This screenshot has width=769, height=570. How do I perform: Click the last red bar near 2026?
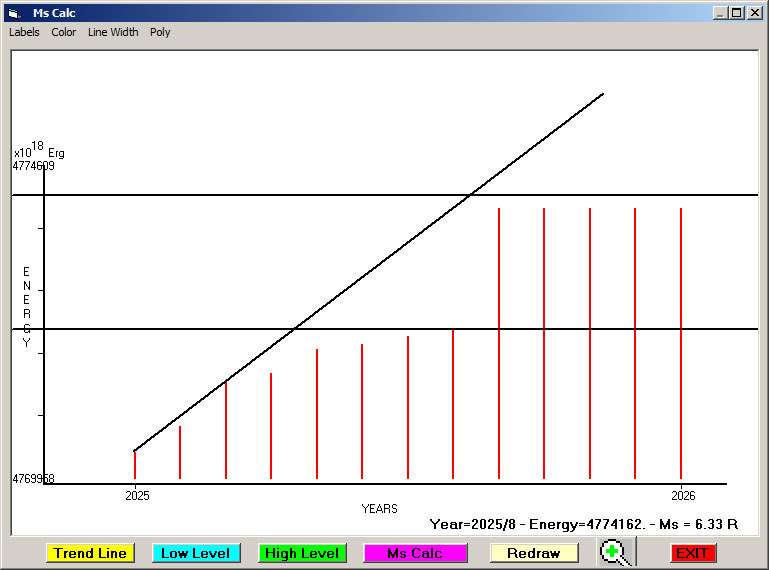pos(681,340)
